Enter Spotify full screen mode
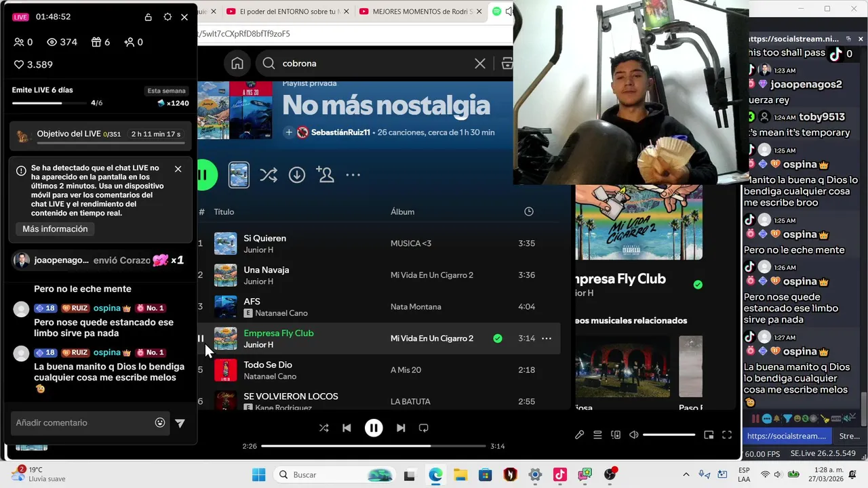868x488 pixels. 727,435
